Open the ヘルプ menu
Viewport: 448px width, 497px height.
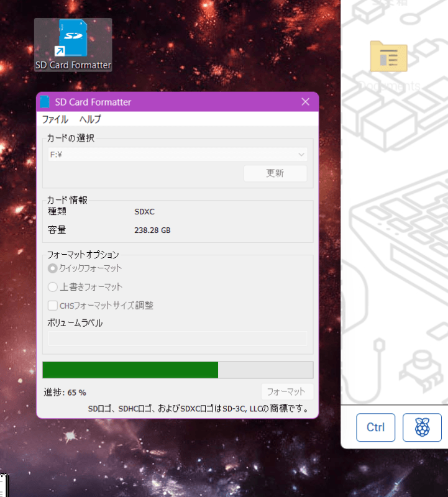[x=90, y=119]
